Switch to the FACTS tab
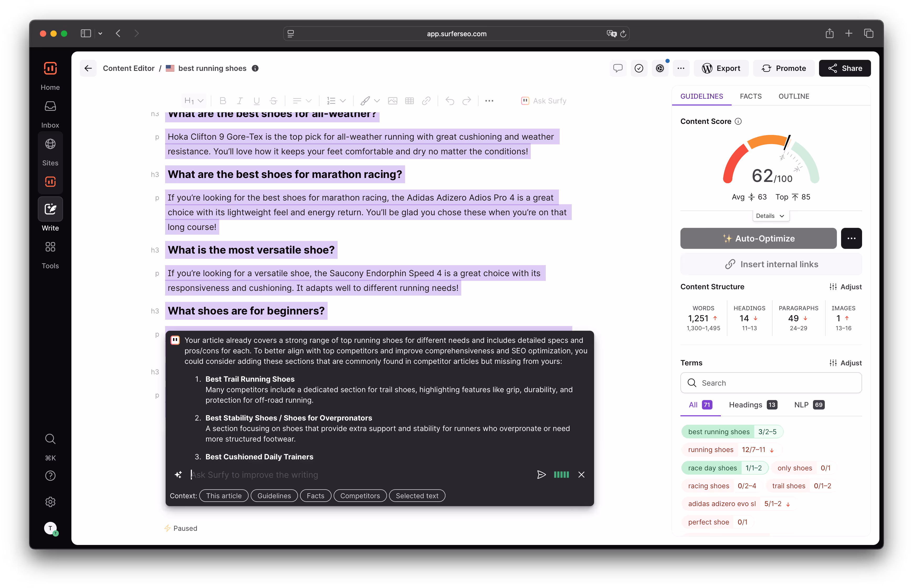 pyautogui.click(x=750, y=96)
